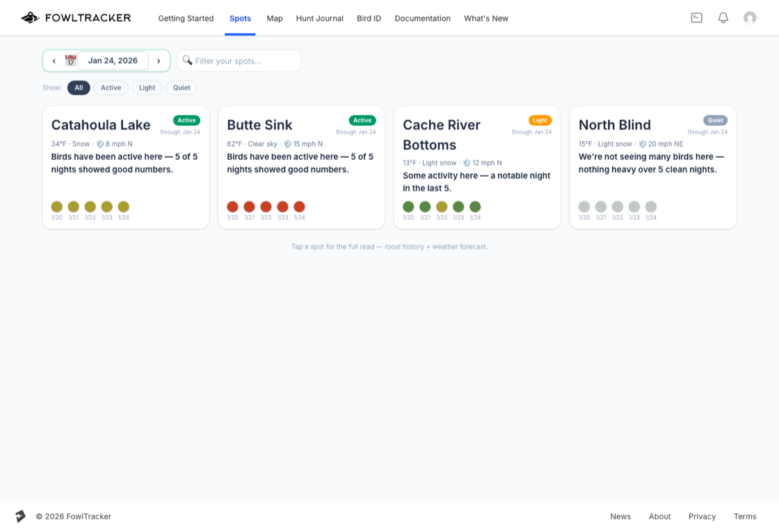Open the North Blind spot title

pos(615,125)
